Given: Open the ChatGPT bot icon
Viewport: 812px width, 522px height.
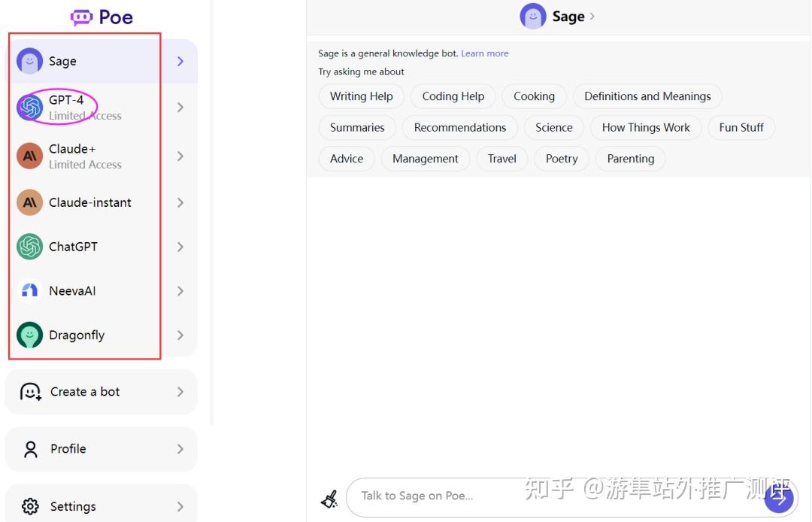Looking at the screenshot, I should (28, 246).
